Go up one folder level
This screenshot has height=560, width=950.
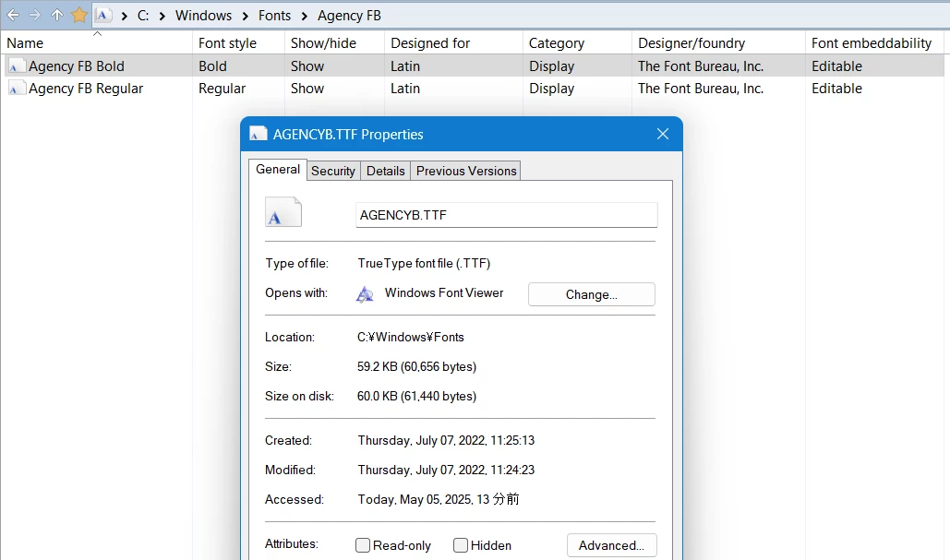click(57, 15)
